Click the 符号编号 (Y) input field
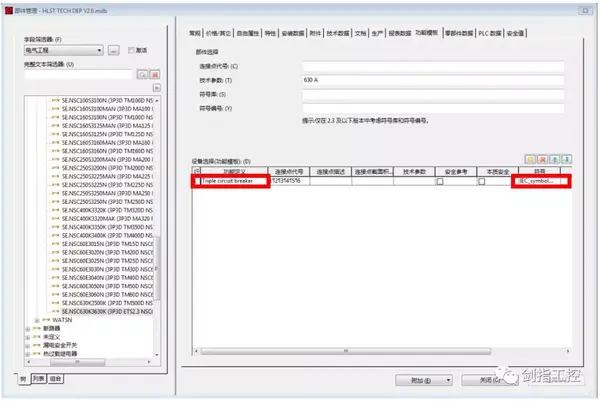 pos(433,108)
